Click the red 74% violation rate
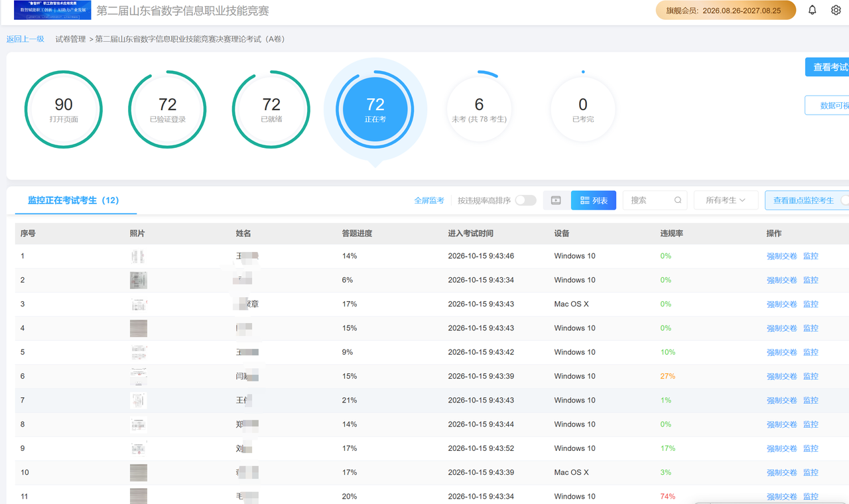 tap(668, 496)
